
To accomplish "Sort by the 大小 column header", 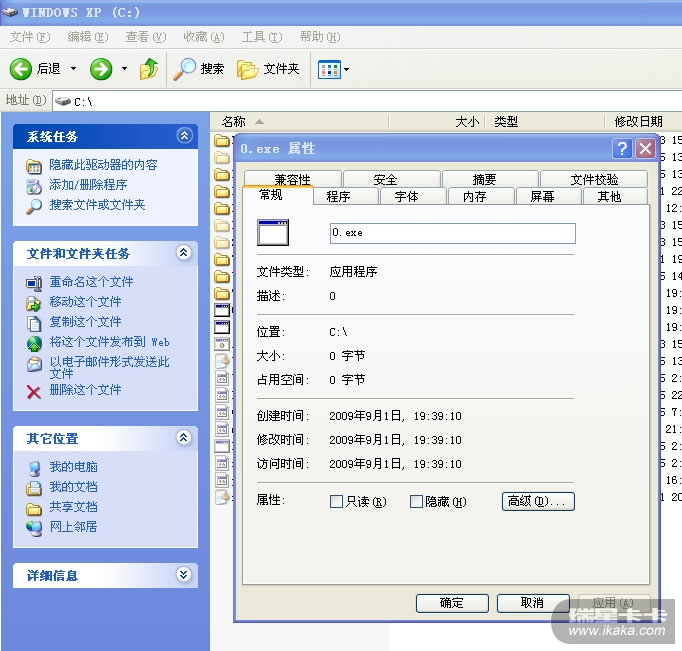I will pyautogui.click(x=437, y=122).
